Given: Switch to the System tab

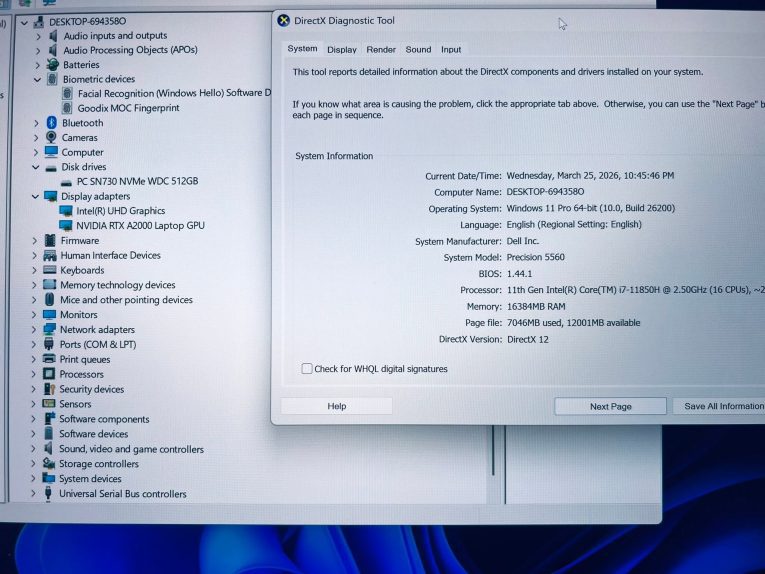Looking at the screenshot, I should point(302,49).
